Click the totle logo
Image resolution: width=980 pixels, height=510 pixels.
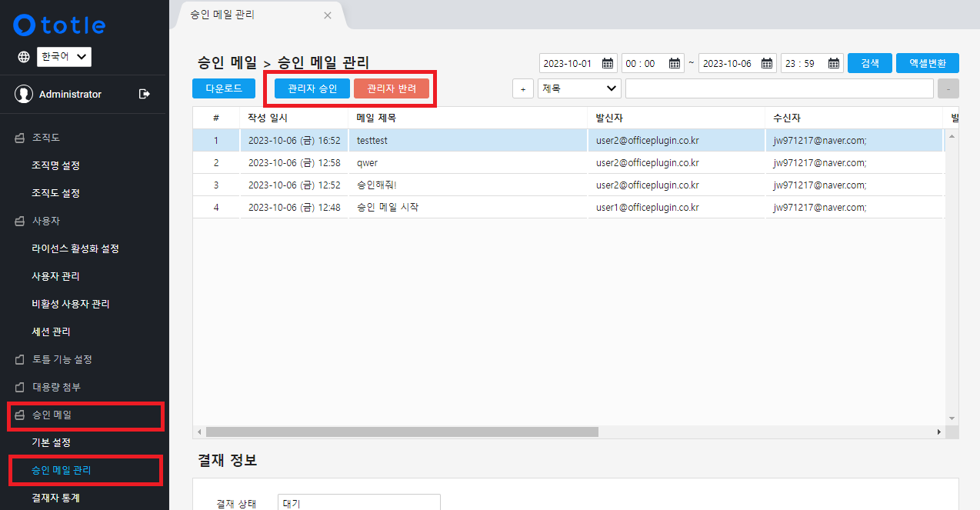point(59,25)
